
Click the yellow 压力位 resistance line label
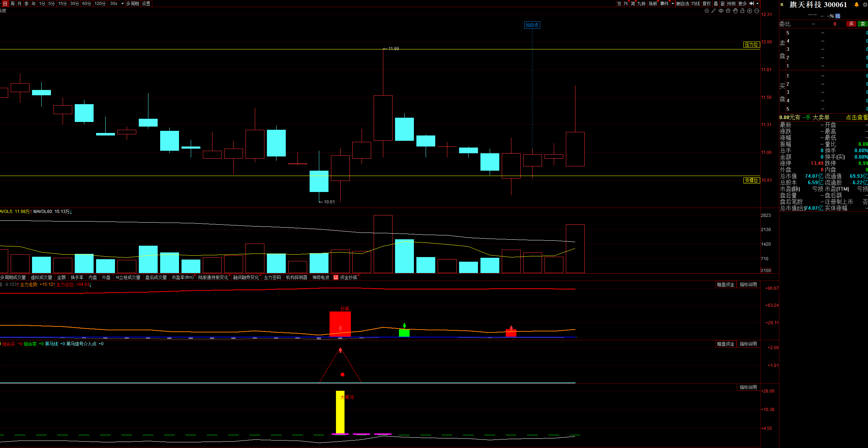(x=752, y=44)
